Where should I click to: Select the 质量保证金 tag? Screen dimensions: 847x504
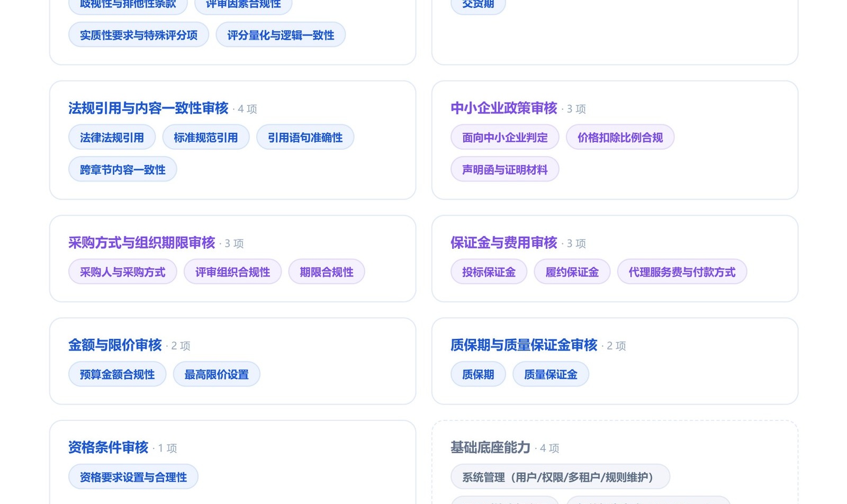coord(551,374)
